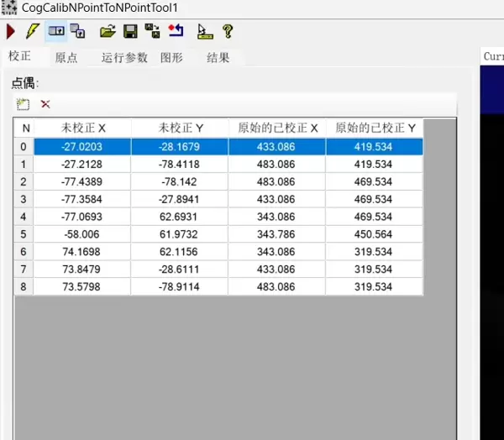Switch to the 运行参数 tab
This screenshot has width=504, height=440.
(124, 58)
